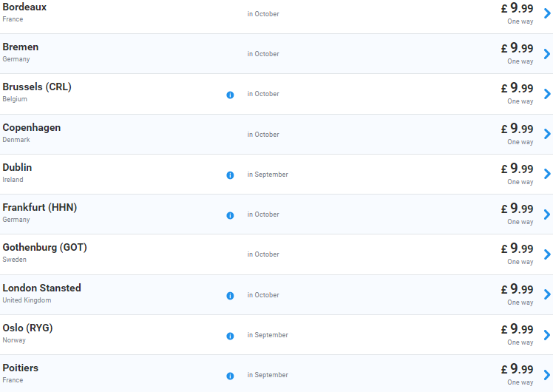Select Oslo (RYG) destination name
This screenshot has height=392, width=553.
point(27,328)
